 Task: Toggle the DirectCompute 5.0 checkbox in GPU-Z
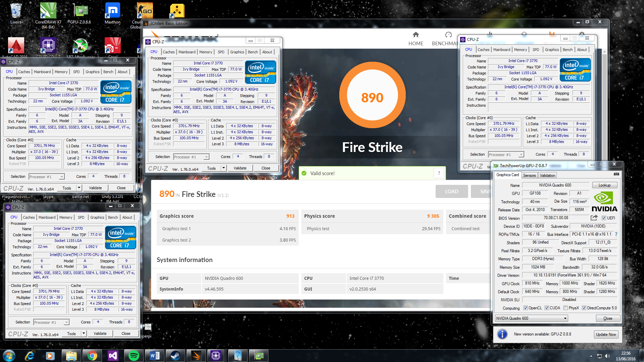584,308
